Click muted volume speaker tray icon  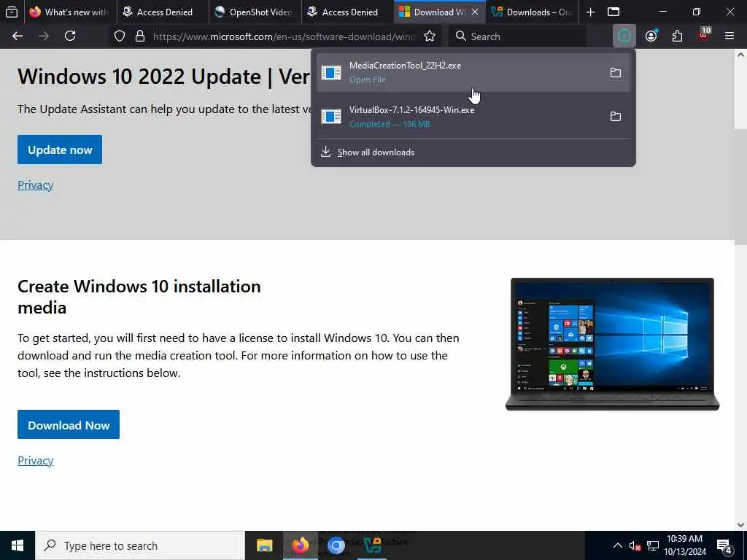click(635, 545)
